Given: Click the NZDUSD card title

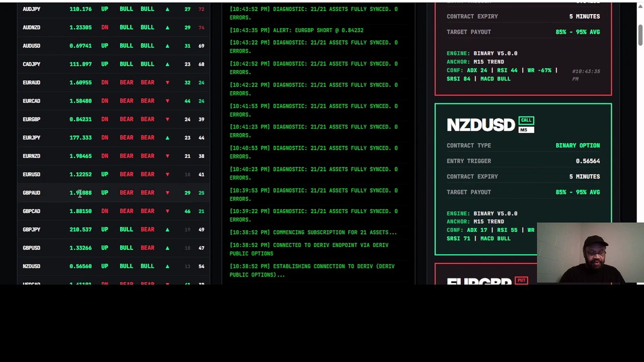Looking at the screenshot, I should pos(480,125).
